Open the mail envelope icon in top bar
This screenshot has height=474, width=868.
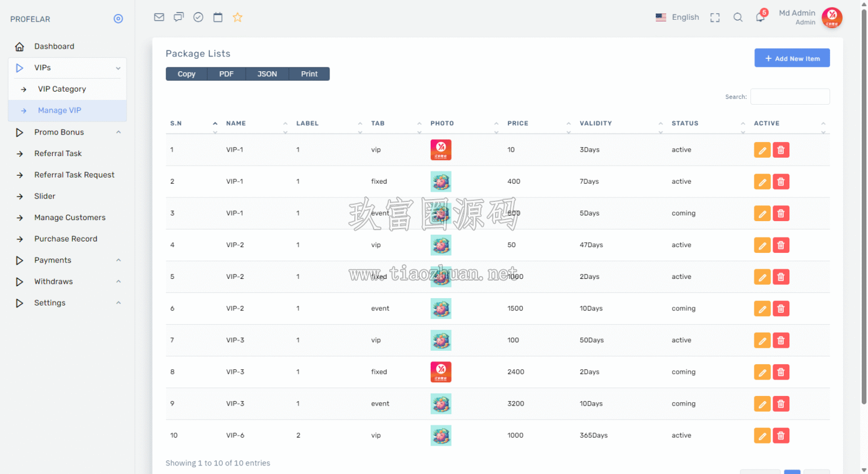pos(159,17)
